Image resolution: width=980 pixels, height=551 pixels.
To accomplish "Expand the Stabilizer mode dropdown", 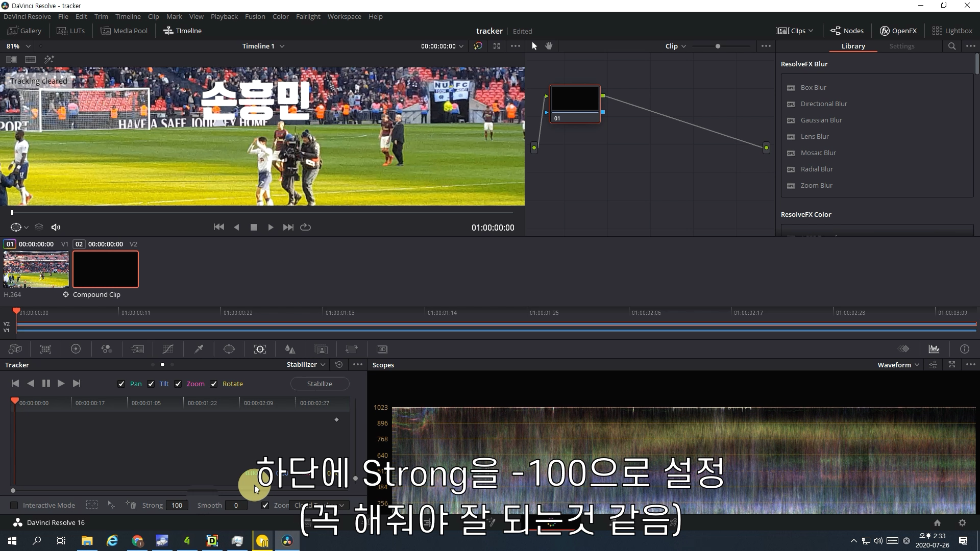I will click(306, 364).
